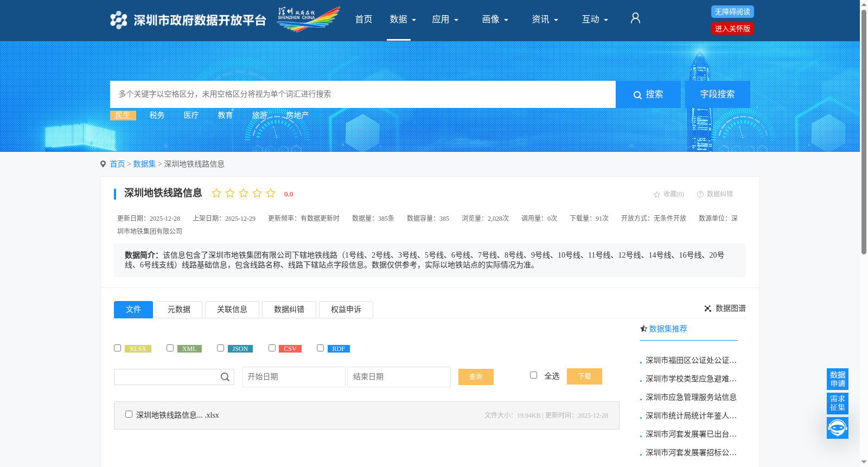Click the location pin breadcrumb icon

(103, 164)
